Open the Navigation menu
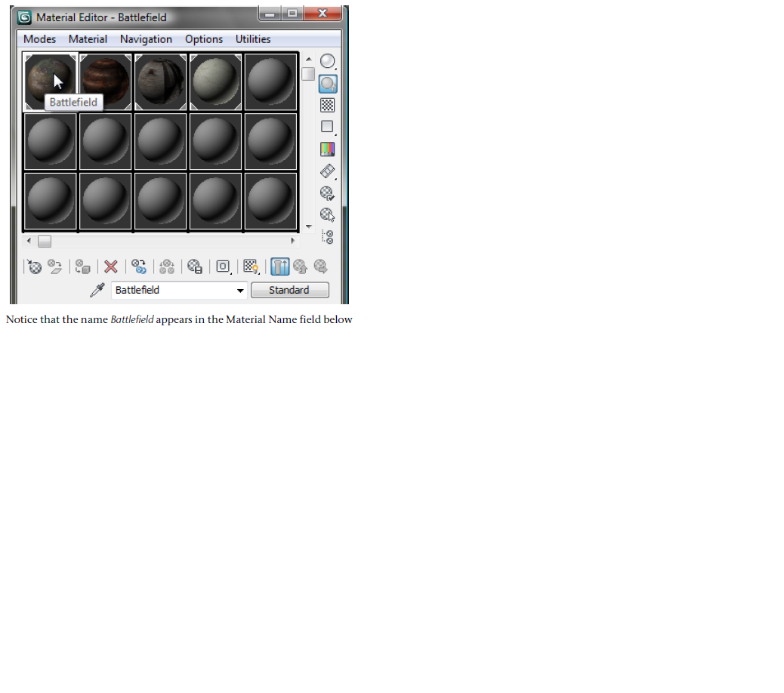Screen dimensions: 784x693 146,39
